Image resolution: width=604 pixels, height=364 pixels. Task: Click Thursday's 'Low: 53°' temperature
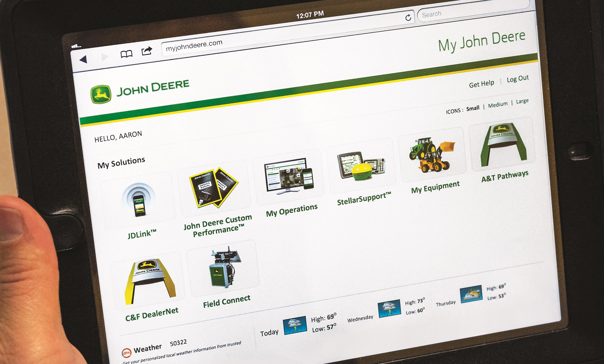pyautogui.click(x=496, y=297)
